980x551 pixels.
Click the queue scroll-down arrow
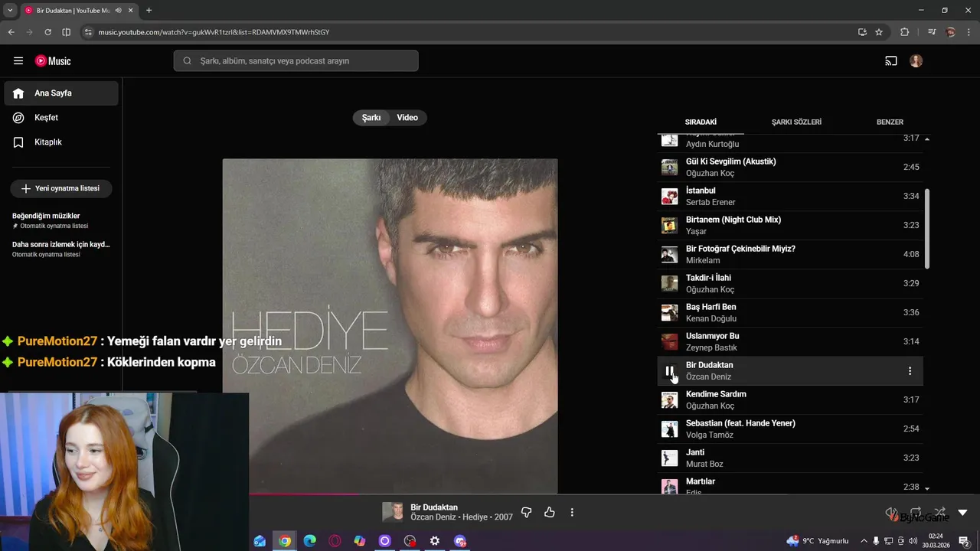[x=927, y=488]
